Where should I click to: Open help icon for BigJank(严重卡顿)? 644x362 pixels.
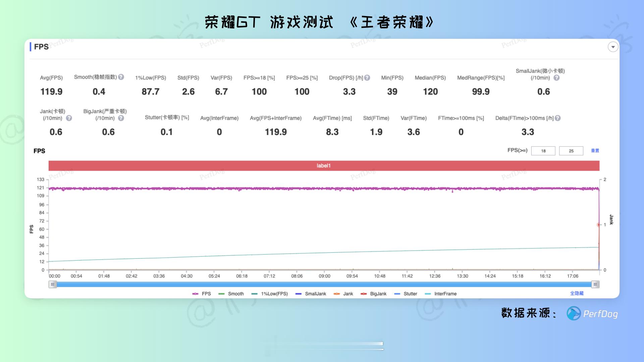(x=121, y=118)
